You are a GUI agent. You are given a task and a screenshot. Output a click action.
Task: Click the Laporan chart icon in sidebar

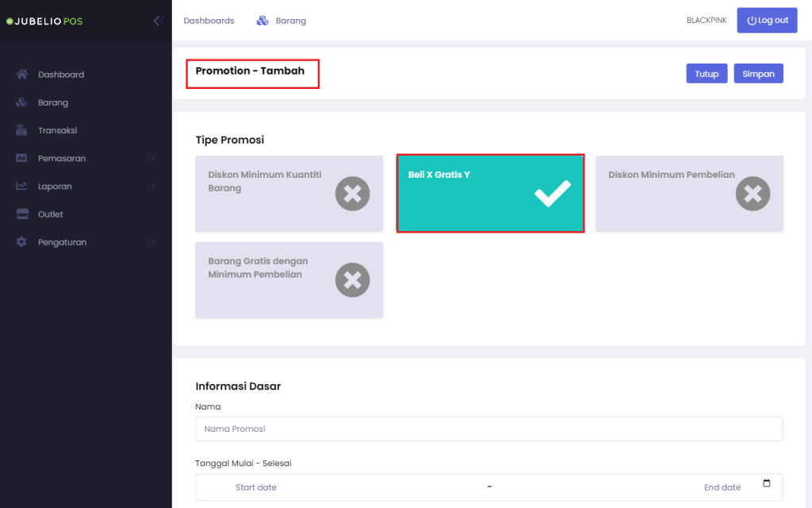(21, 186)
